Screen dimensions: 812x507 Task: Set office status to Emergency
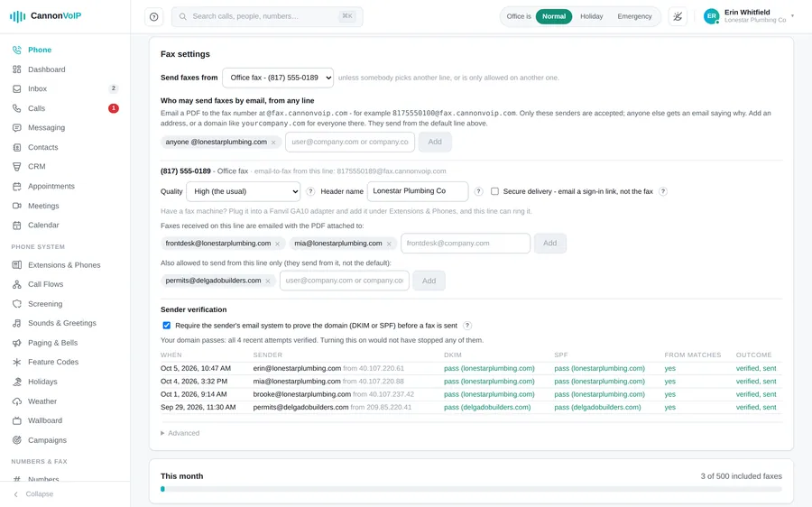coord(634,16)
